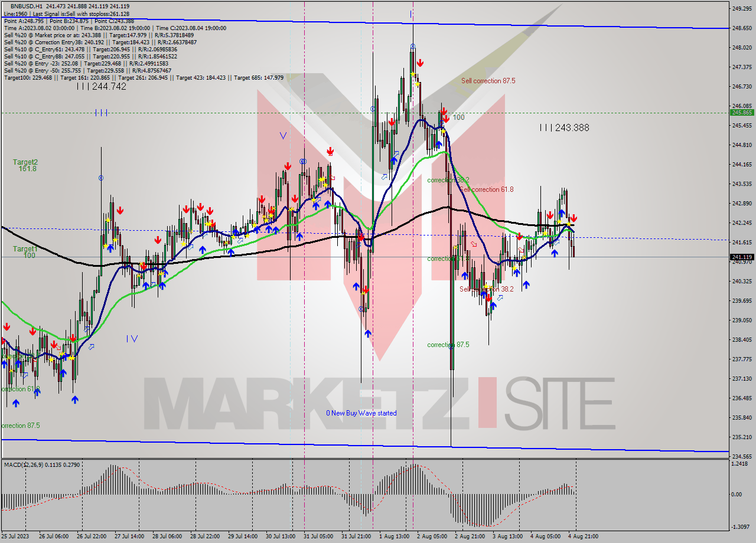This screenshot has height=543, width=756.
Task: Click the 241.119 current price tag
Action: [741, 257]
